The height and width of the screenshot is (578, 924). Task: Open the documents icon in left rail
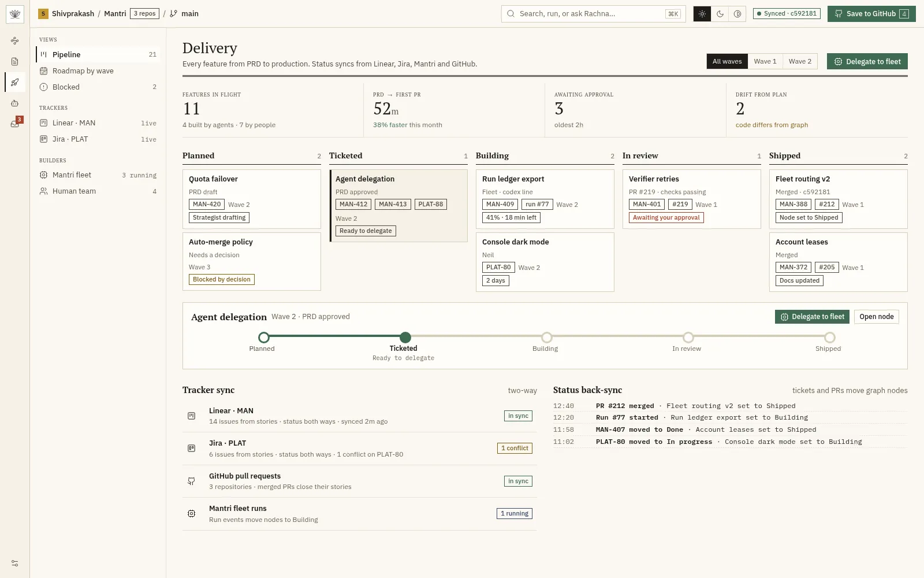pos(15,61)
